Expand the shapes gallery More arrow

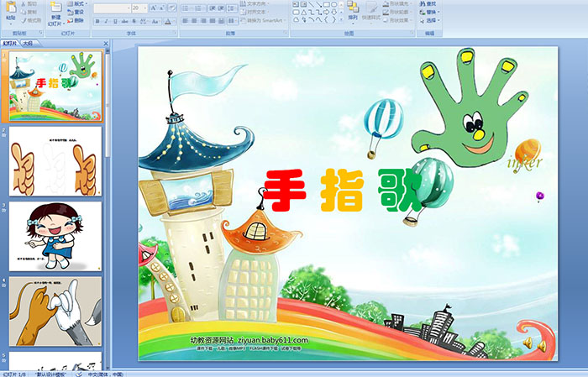[341, 19]
